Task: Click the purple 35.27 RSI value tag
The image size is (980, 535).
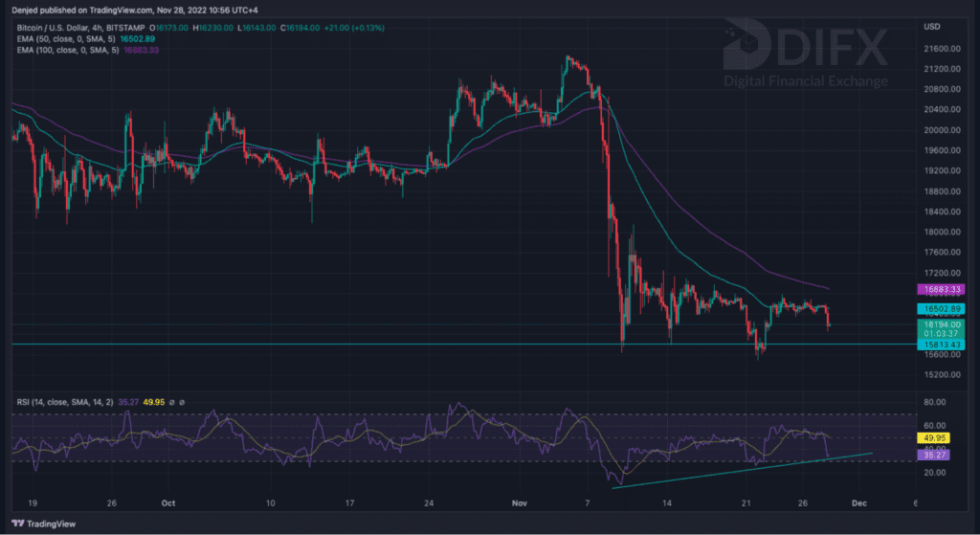Action: coord(933,456)
